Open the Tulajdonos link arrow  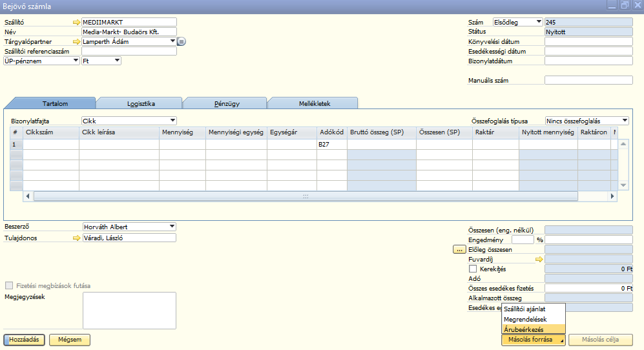(76, 238)
